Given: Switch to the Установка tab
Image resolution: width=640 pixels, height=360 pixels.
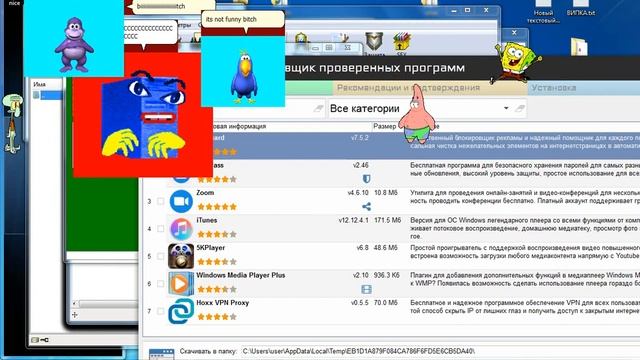Looking at the screenshot, I should [584, 88].
